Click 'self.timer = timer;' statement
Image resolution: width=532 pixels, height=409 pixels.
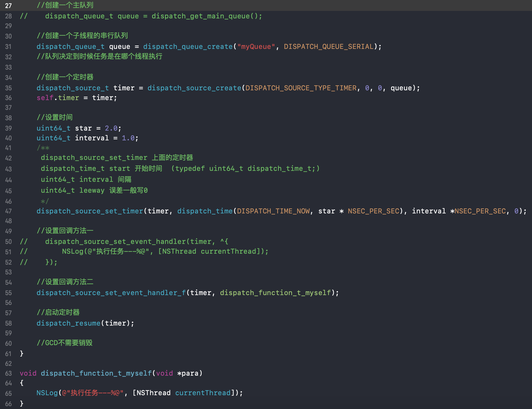click(77, 98)
